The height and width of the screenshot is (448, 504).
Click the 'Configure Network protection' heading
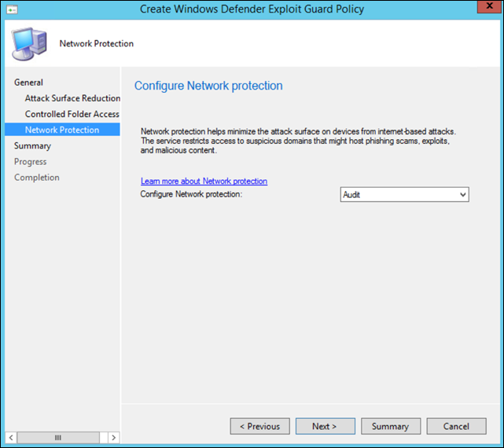(208, 86)
